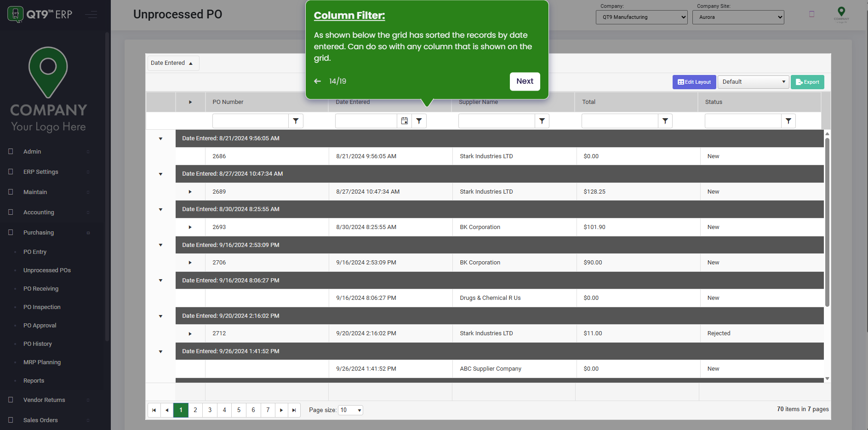Expand details of PO 2693 row

coord(190,227)
